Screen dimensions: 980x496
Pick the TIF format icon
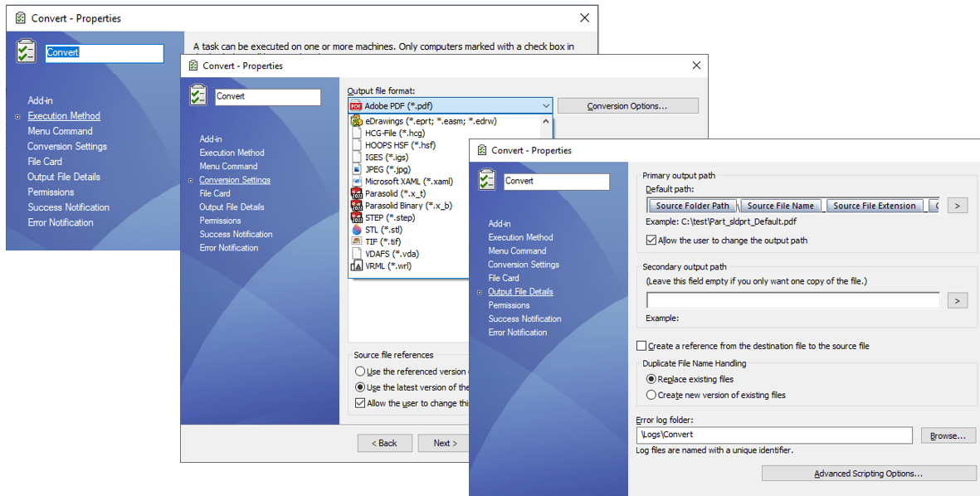356,241
